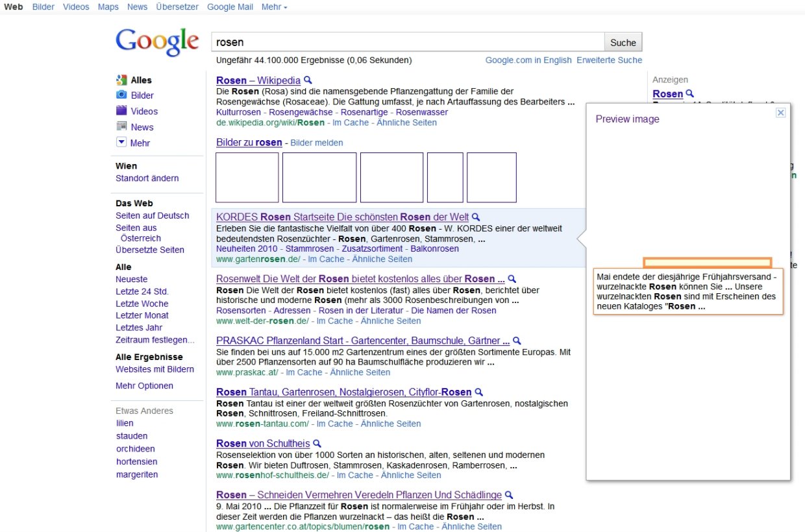Viewport: 805px width, 532px height.
Task: Click the Standort ändern link
Action: (147, 178)
